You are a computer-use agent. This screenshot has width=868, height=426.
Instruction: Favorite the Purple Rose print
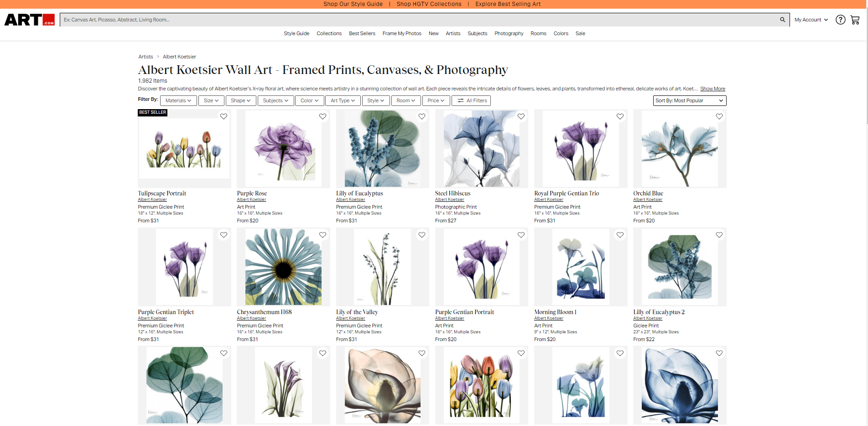coord(322,116)
